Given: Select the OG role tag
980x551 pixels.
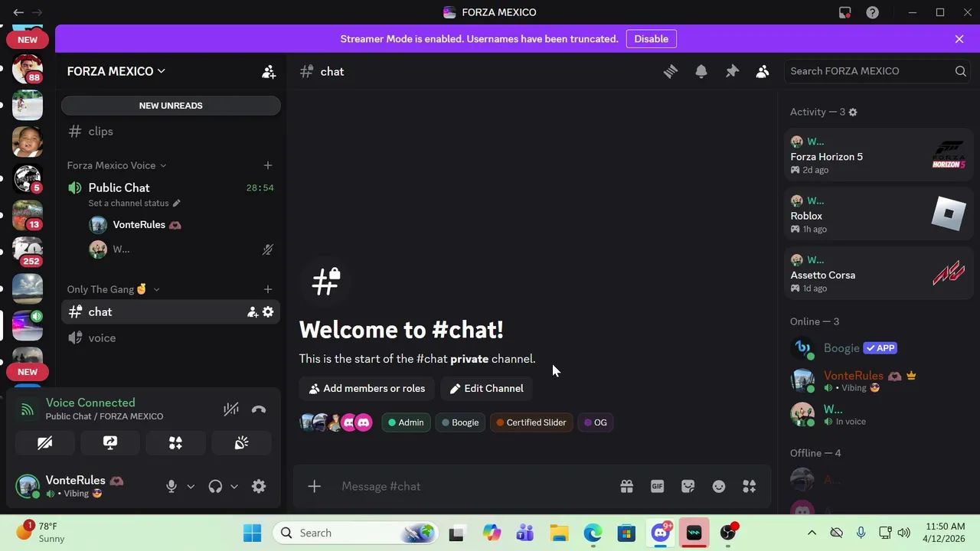Looking at the screenshot, I should 596,422.
